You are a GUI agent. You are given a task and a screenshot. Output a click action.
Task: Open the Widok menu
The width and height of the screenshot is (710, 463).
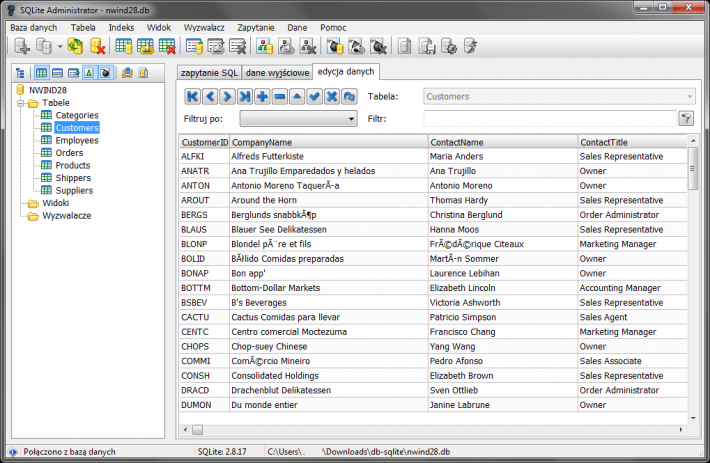click(x=159, y=28)
